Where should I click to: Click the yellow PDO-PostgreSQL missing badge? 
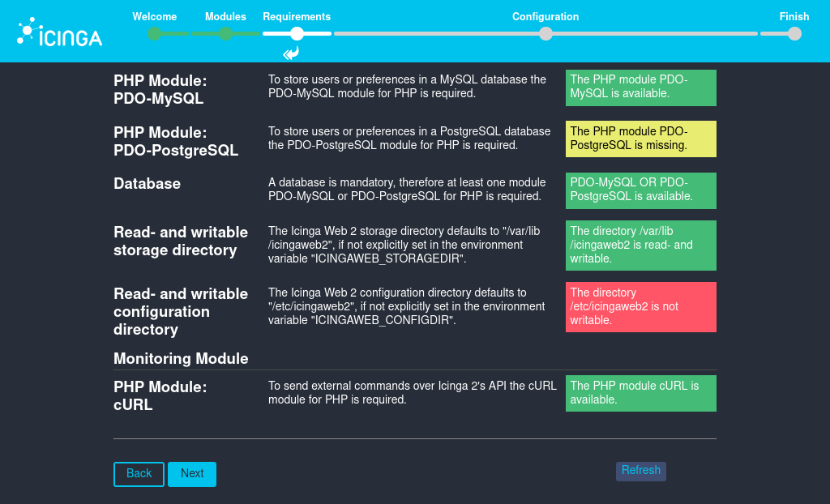[640, 139]
